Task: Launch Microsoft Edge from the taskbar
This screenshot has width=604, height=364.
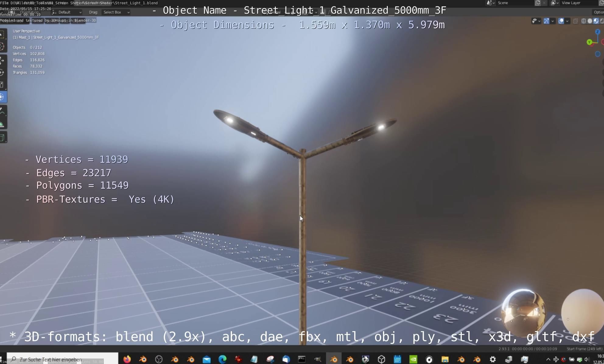Action: tap(223, 359)
